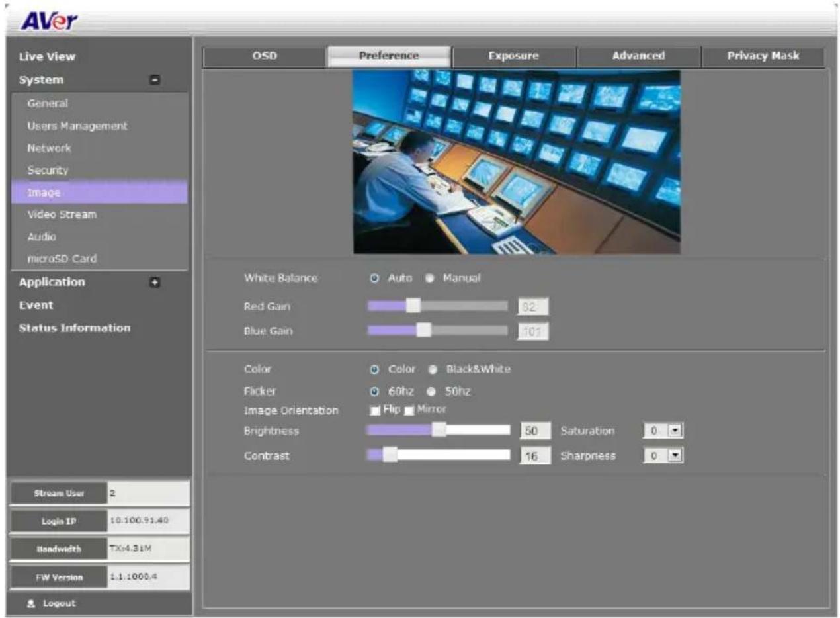Viewport: 840px width, 618px height.
Task: Click the Application section header
Action: pyautogui.click(x=52, y=282)
